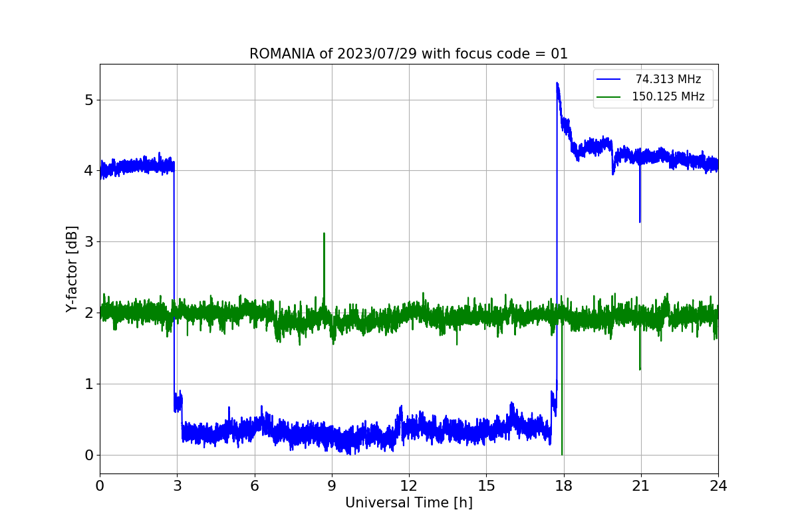Click the blue peak above 5 dB
This screenshot has width=798, height=532.
click(x=557, y=84)
